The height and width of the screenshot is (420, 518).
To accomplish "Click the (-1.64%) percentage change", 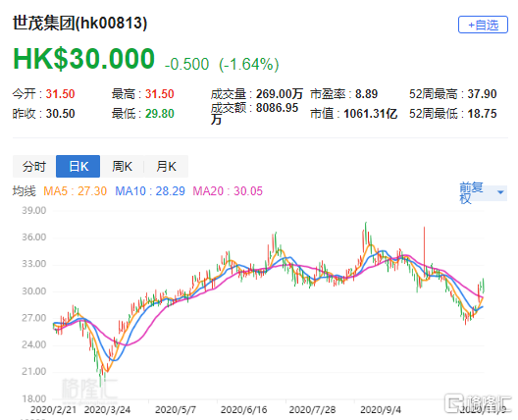I will (x=249, y=64).
